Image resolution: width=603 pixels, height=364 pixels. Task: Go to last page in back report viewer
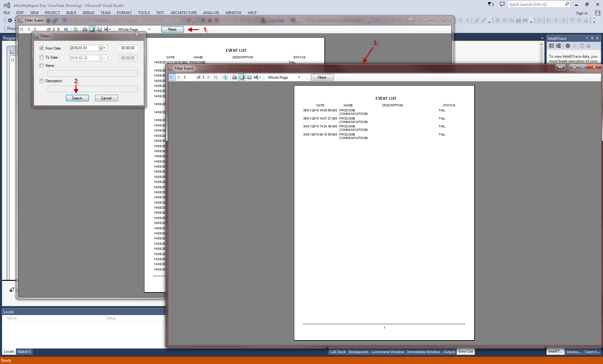click(66, 29)
